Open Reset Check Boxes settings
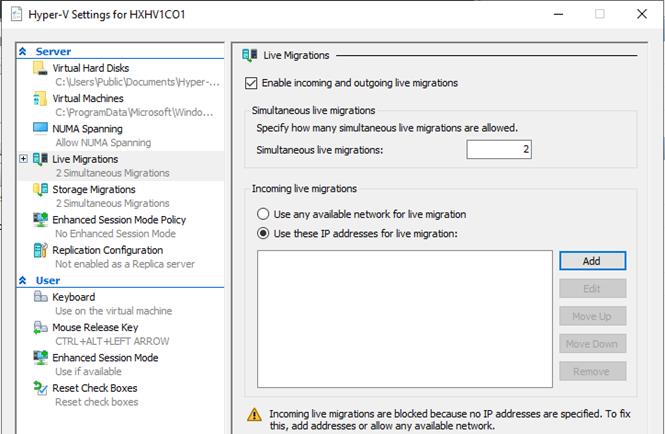 click(95, 388)
